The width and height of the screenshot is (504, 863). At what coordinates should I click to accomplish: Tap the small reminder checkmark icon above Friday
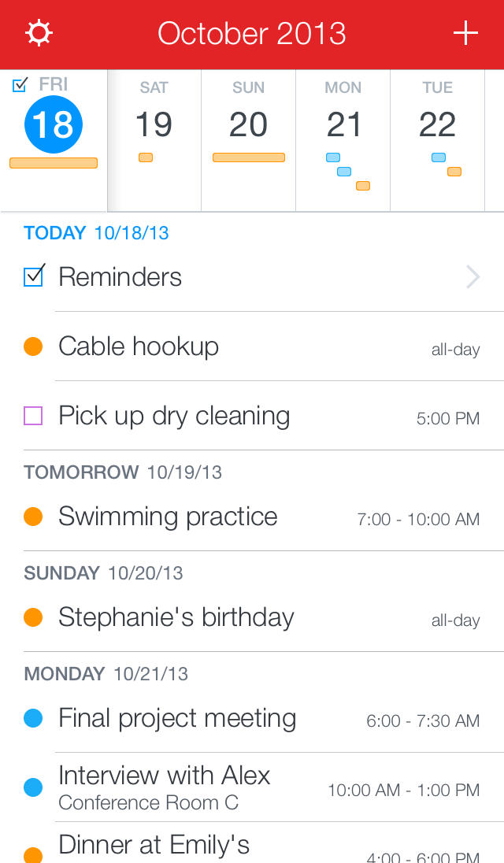(x=20, y=85)
